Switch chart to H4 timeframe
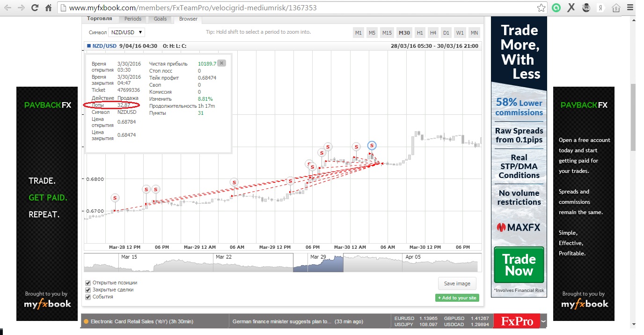The height and width of the screenshot is (335, 644). point(433,33)
